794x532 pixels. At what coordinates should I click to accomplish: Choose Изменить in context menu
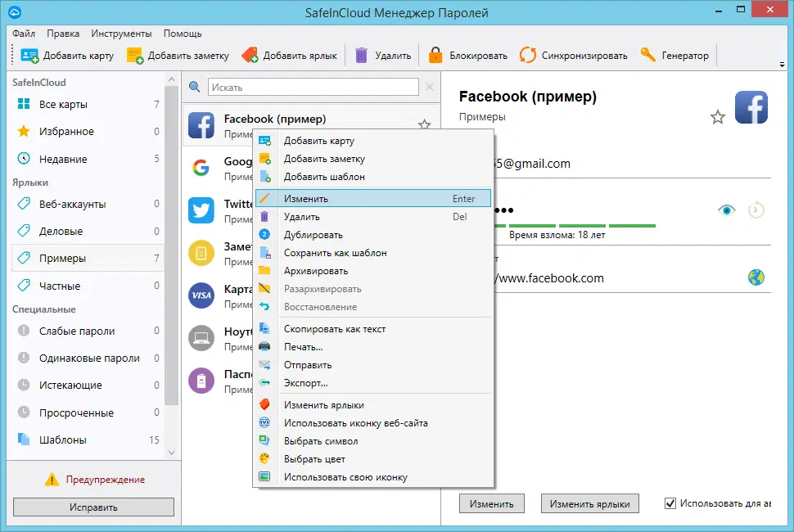pos(373,198)
